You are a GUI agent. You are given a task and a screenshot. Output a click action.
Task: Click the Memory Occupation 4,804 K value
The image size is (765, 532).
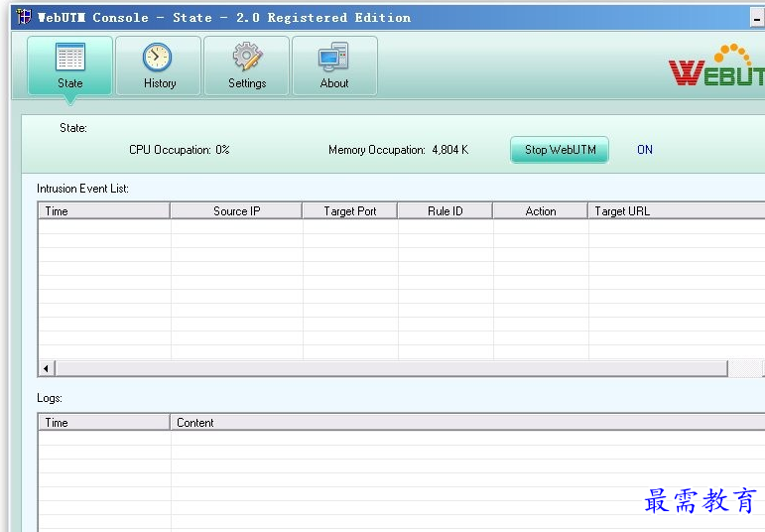pos(449,150)
